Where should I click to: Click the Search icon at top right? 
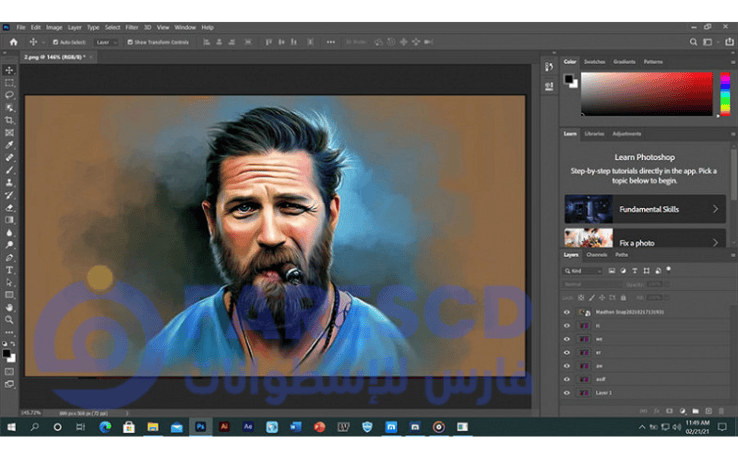click(x=693, y=42)
